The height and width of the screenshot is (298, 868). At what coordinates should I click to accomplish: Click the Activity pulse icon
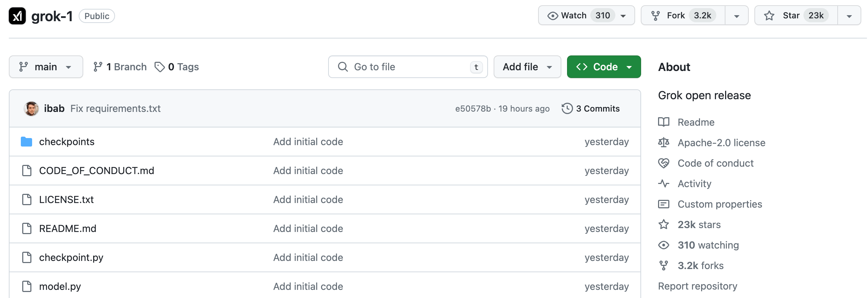(x=663, y=184)
